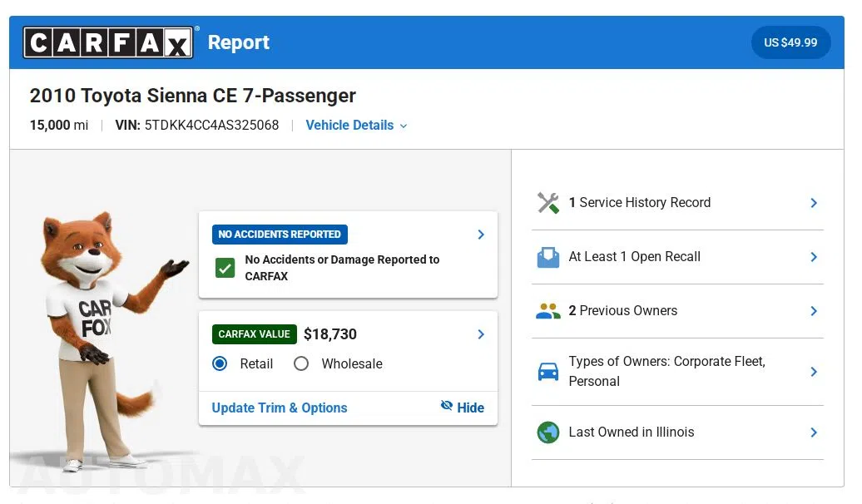This screenshot has width=862, height=504.
Task: Open At Least 1 Open Recall text
Action: pos(634,257)
